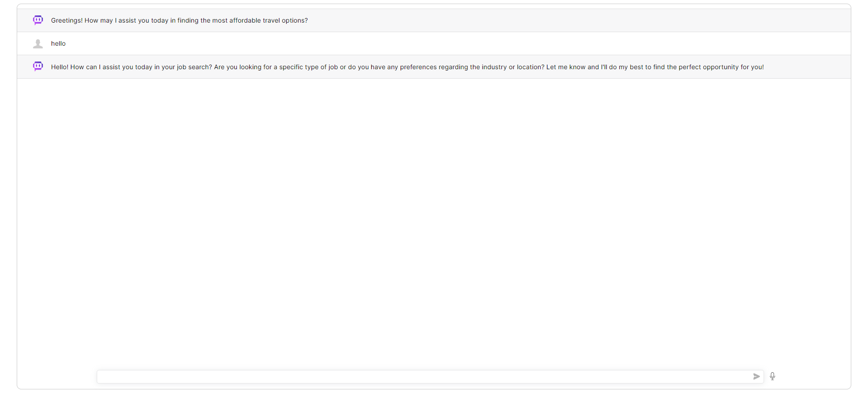Click the user avatar beside "hello"
Image resolution: width=868 pixels, height=412 pixels.
38,44
